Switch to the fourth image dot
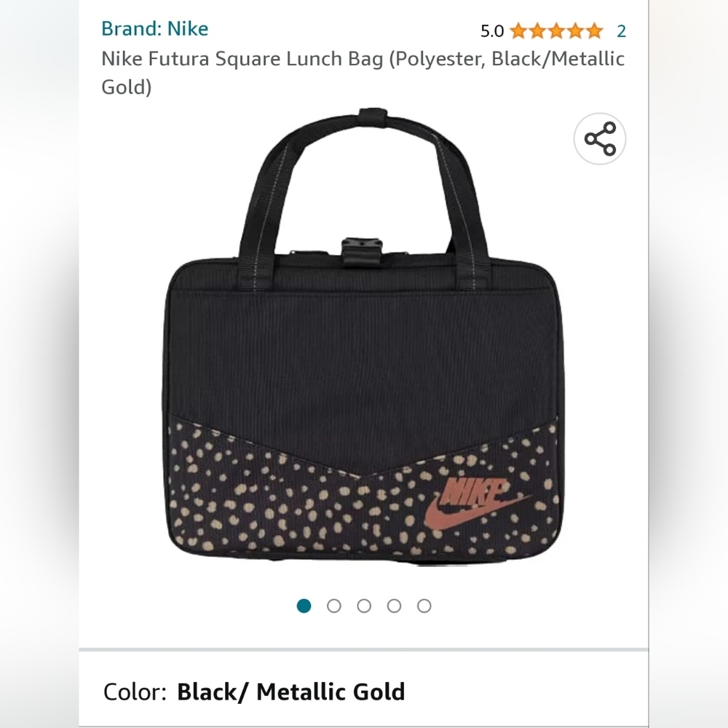Image resolution: width=728 pixels, height=728 pixels. click(394, 605)
